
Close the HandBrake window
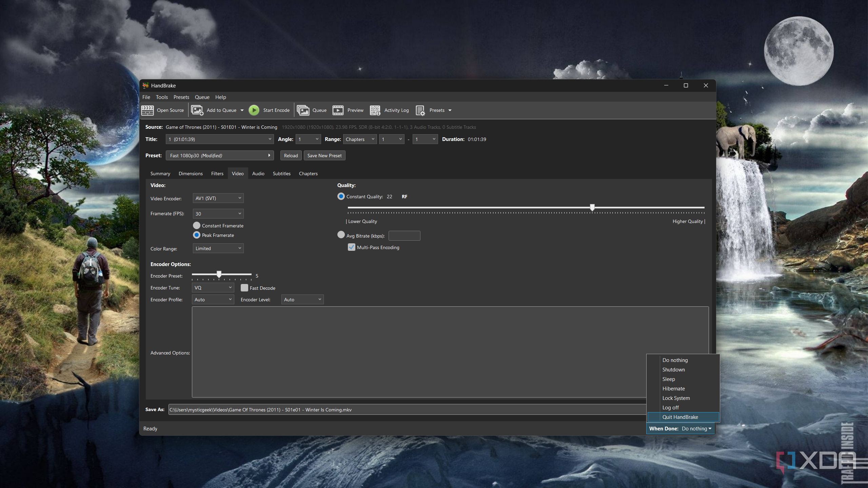[706, 85]
